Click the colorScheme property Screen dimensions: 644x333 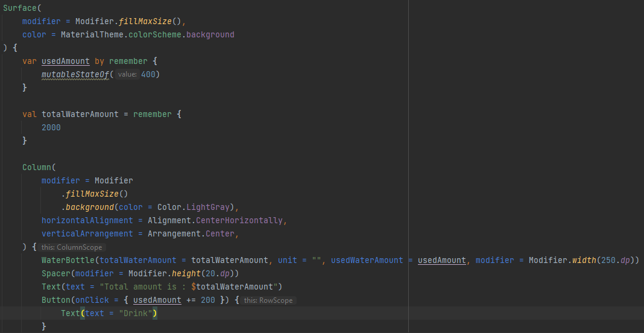pyautogui.click(x=155, y=34)
